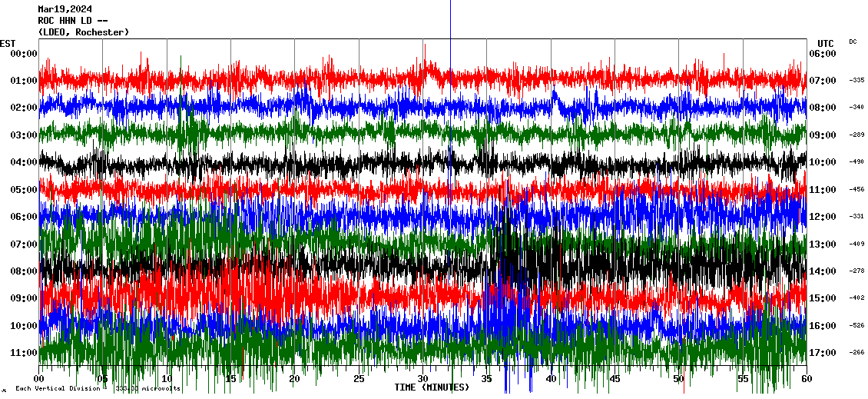Select the 04:00 EST row label
868x399 pixels.
click(23, 162)
